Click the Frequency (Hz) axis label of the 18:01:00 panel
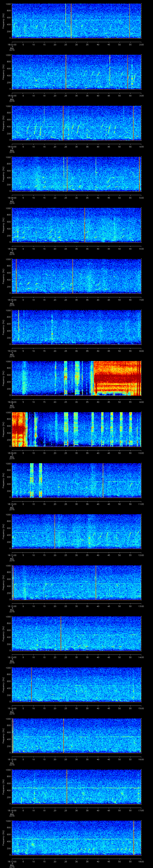The height and width of the screenshot is (868, 153). 3,21
